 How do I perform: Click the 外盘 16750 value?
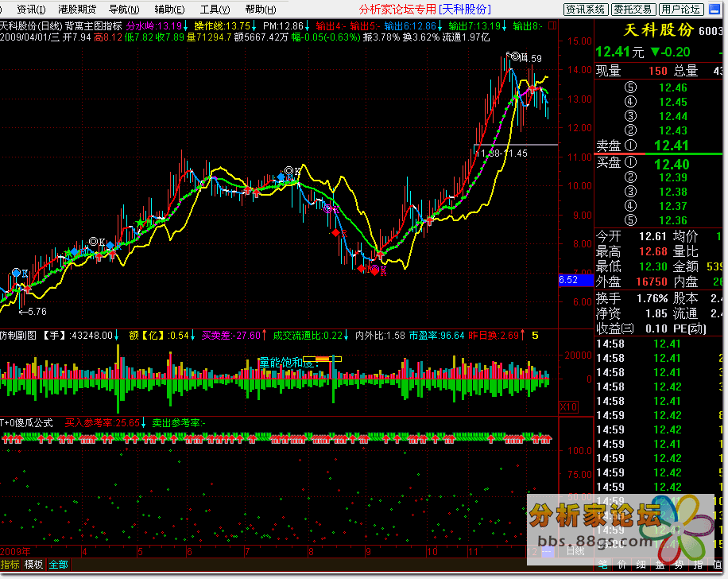tap(652, 282)
